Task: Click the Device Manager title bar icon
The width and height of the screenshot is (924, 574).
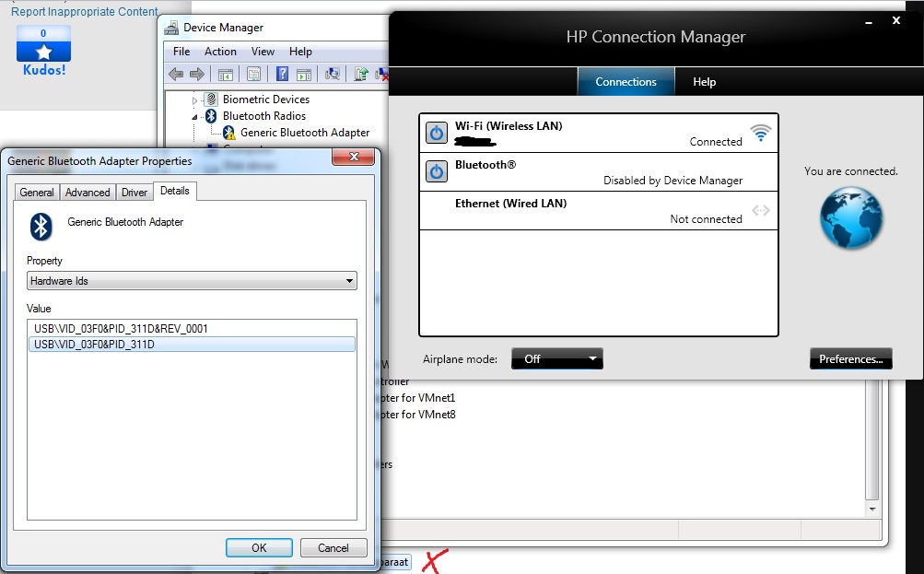Action: click(171, 28)
